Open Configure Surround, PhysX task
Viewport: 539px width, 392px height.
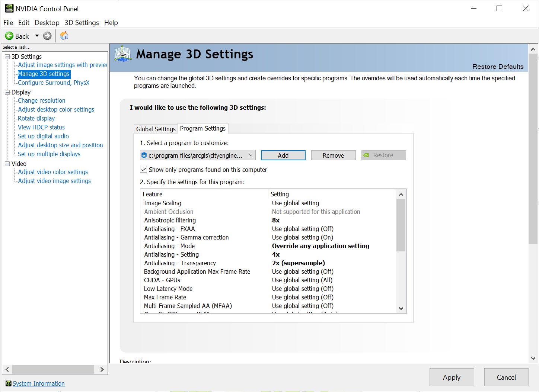click(54, 83)
